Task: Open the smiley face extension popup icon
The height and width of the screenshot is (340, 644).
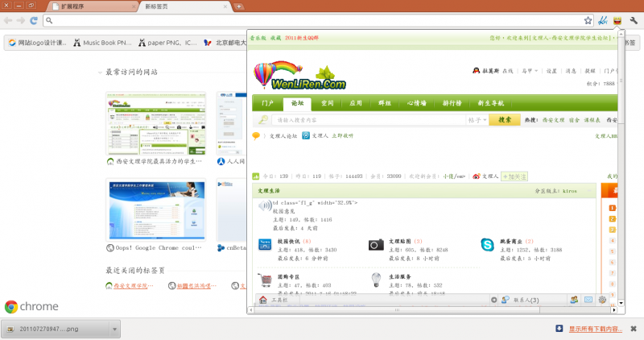Action: pyautogui.click(x=617, y=21)
